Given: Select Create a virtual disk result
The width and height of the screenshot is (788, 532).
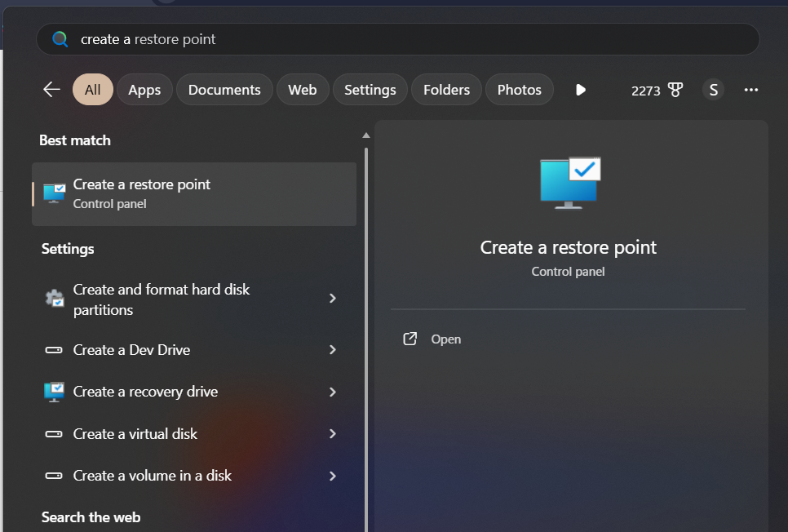Looking at the screenshot, I should point(194,433).
